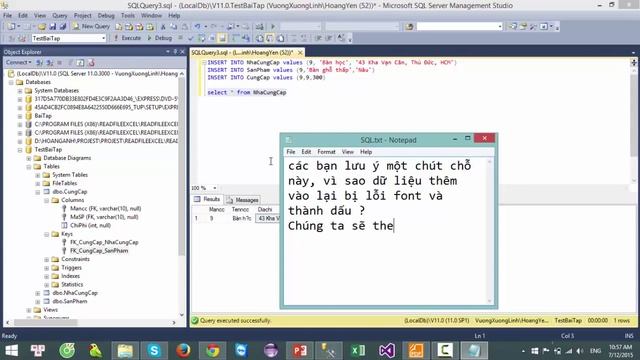Image resolution: width=640 pixels, height=360 pixels.
Task: Expand the dbo.NhaCungCap table node
Action: (x=38, y=293)
